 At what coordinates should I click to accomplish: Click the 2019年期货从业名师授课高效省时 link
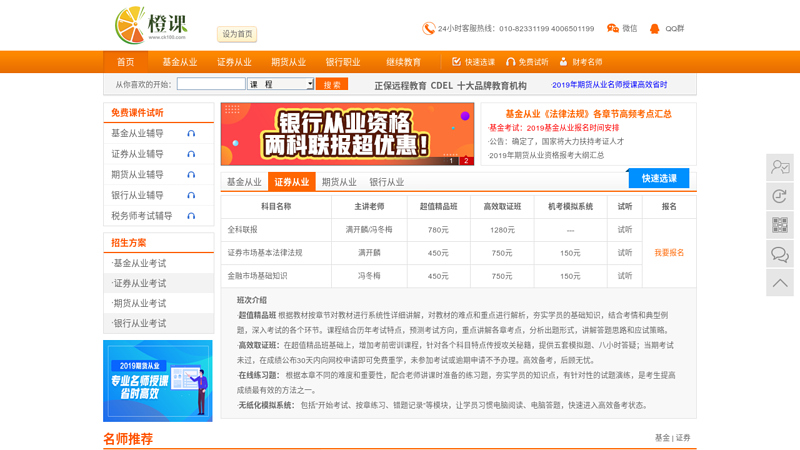(x=609, y=85)
